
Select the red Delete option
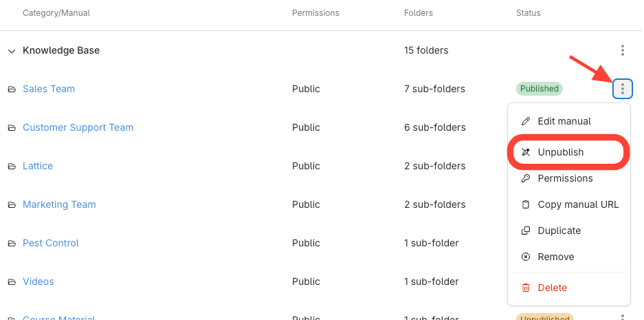(x=552, y=288)
